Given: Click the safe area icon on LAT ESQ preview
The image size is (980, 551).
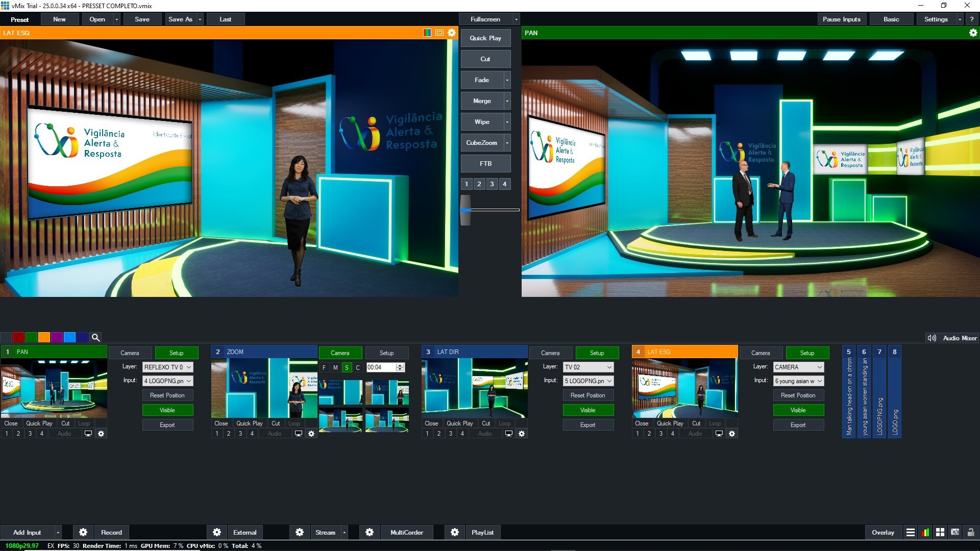Looking at the screenshot, I should pyautogui.click(x=439, y=33).
